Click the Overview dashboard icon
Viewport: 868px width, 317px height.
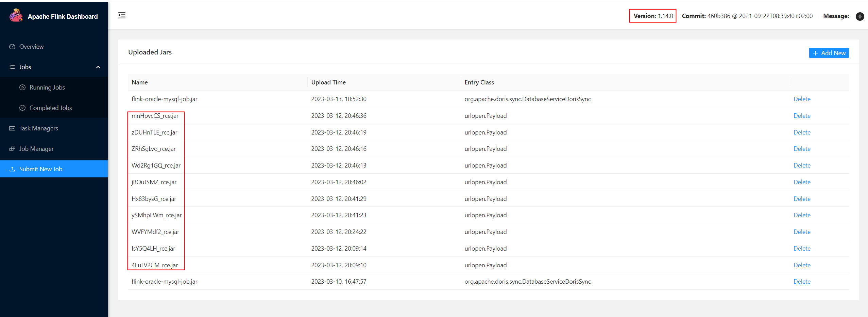click(12, 47)
